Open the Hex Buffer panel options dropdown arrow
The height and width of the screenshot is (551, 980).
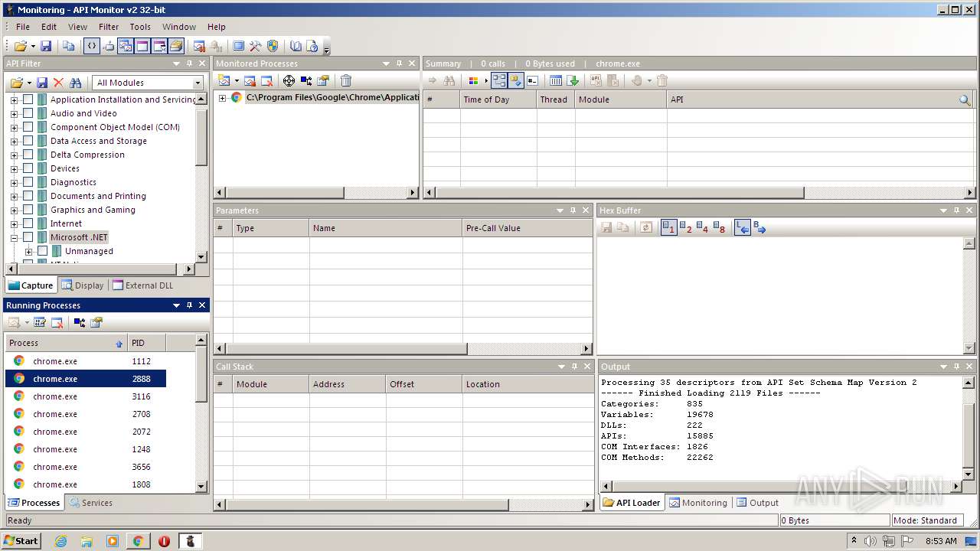944,210
